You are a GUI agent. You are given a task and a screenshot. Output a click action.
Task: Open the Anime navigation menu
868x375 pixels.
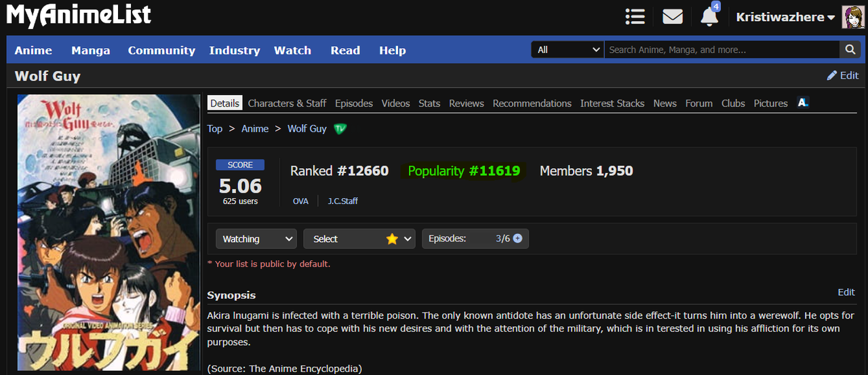tap(33, 50)
